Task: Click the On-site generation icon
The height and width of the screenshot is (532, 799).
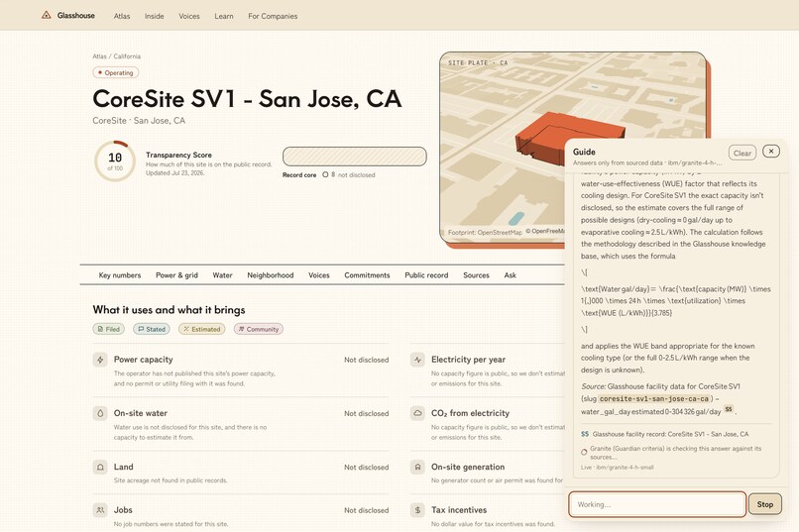Action: point(418,467)
